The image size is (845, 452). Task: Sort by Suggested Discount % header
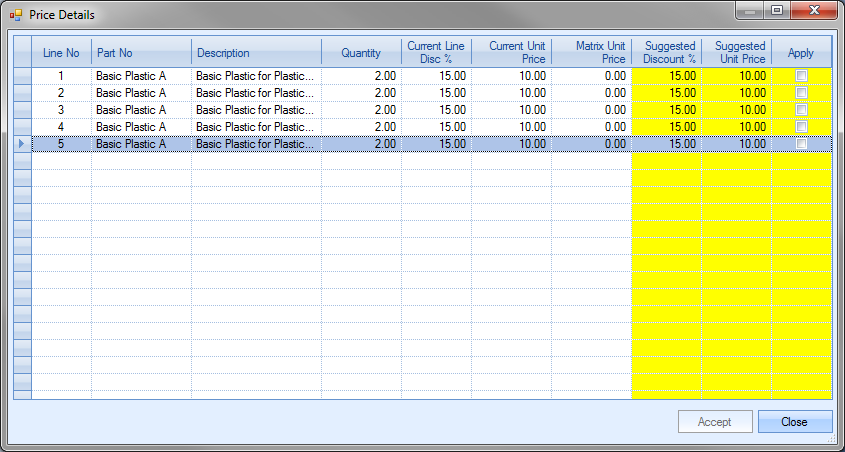pos(666,53)
